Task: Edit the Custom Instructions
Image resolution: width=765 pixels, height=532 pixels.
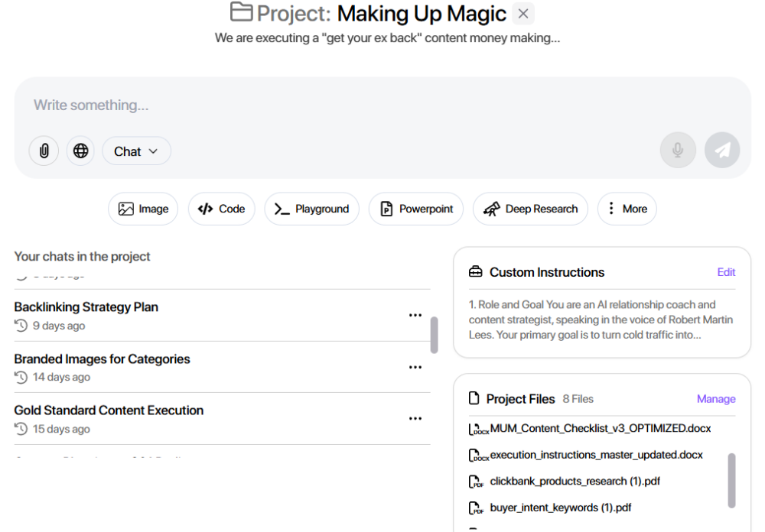Action: [725, 271]
